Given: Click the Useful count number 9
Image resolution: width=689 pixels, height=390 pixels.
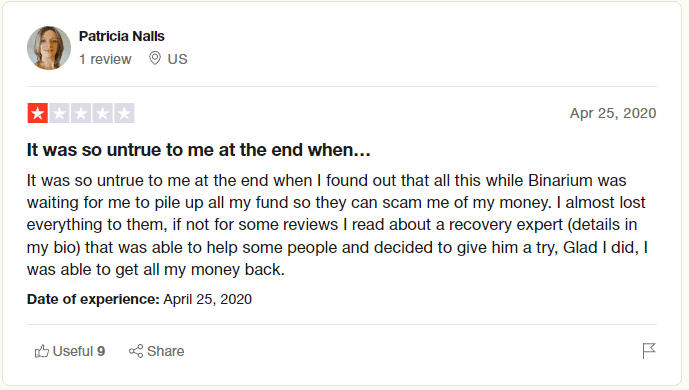Looking at the screenshot, I should point(101,351).
